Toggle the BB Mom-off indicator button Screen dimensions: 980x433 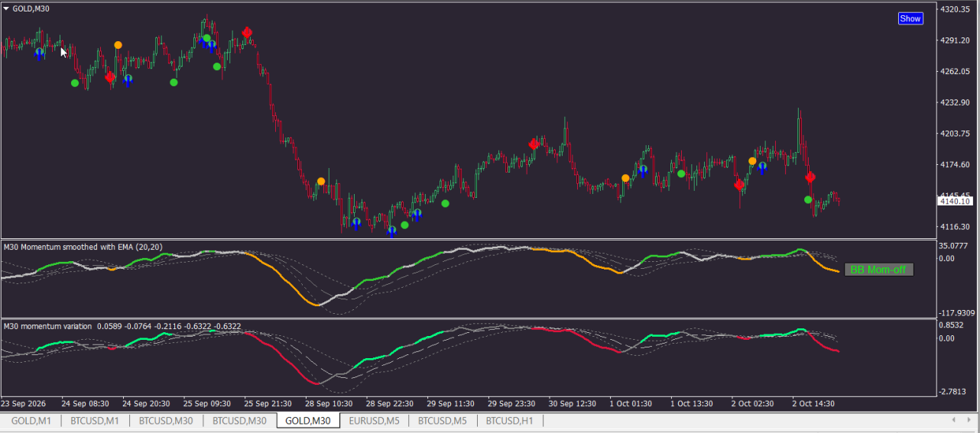[879, 270]
